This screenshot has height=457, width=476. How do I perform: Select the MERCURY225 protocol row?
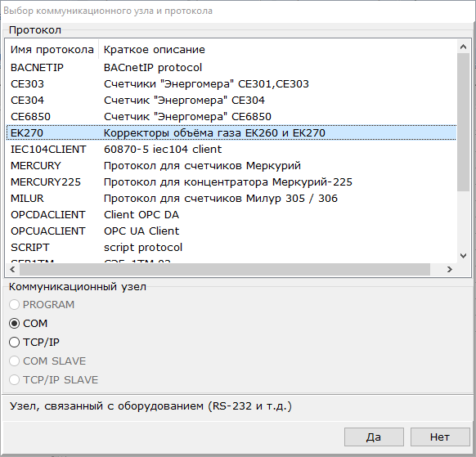tap(231, 182)
